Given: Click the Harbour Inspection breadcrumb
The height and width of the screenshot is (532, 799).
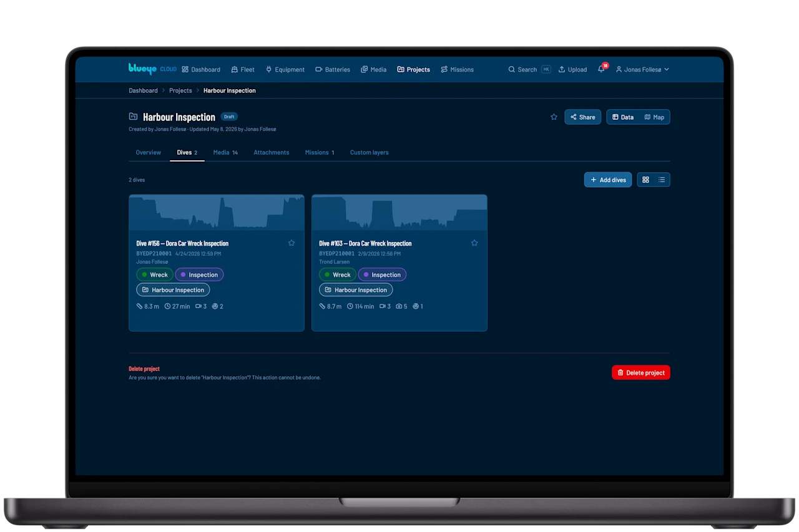Looking at the screenshot, I should [229, 90].
